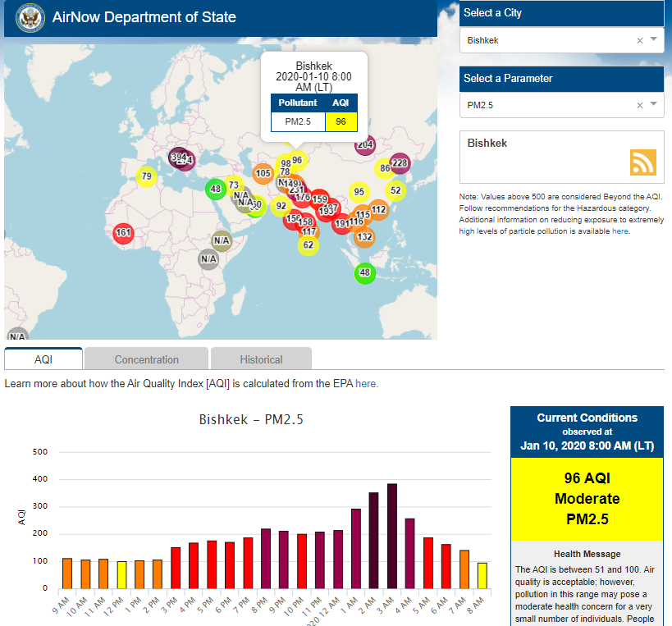Open the EPA AQI calculation 'here' link
This screenshot has width=672, height=626.
[x=367, y=383]
